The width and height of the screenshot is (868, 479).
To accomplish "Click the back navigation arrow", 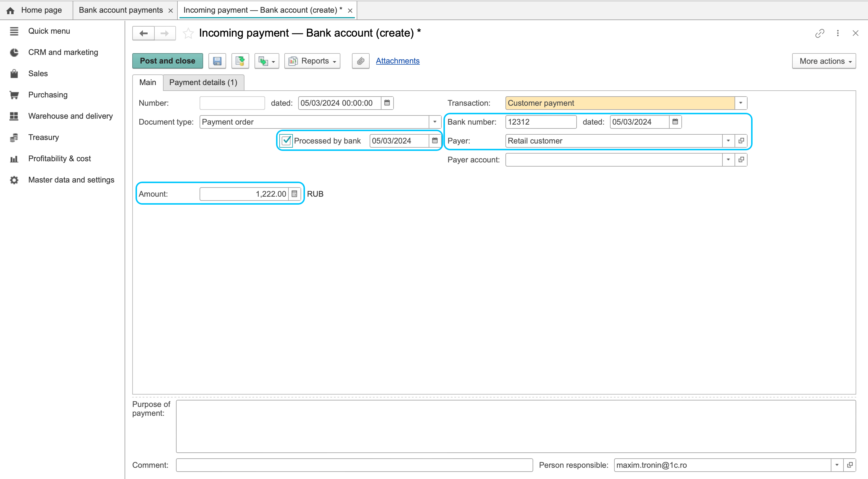I will pos(143,33).
